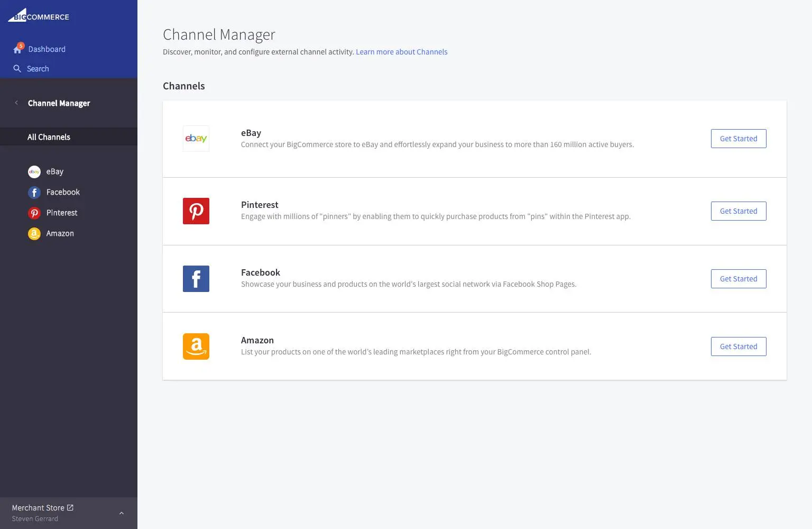The image size is (812, 529).
Task: Expand the Merchant Store account menu
Action: point(121,513)
